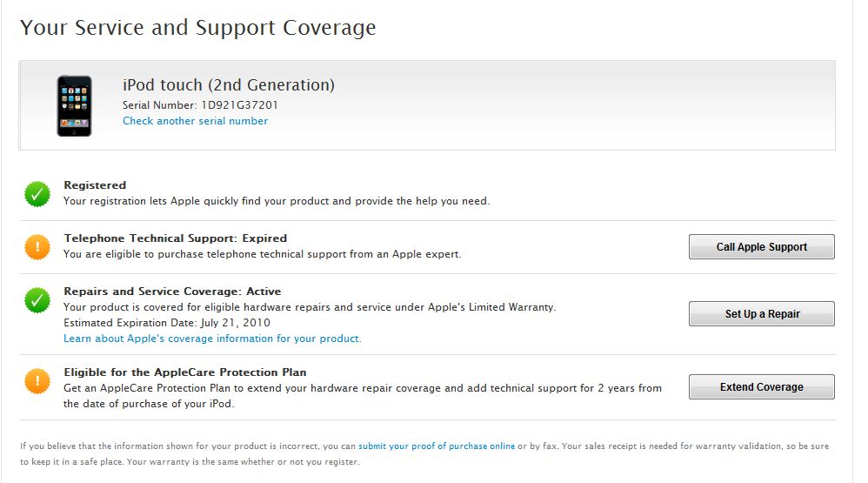Click the serial number 1D921G37201 text
The image size is (868, 483).
tap(239, 104)
